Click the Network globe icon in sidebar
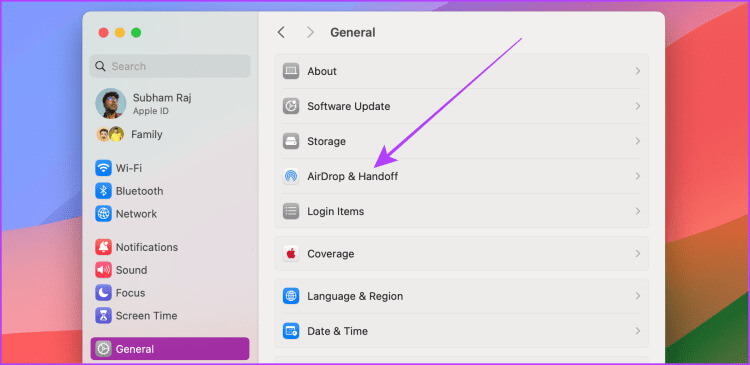The image size is (750, 365). (x=103, y=213)
